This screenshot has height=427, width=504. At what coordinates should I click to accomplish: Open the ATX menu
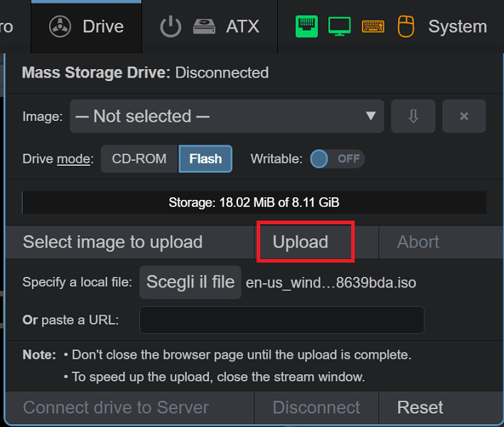pyautogui.click(x=242, y=26)
